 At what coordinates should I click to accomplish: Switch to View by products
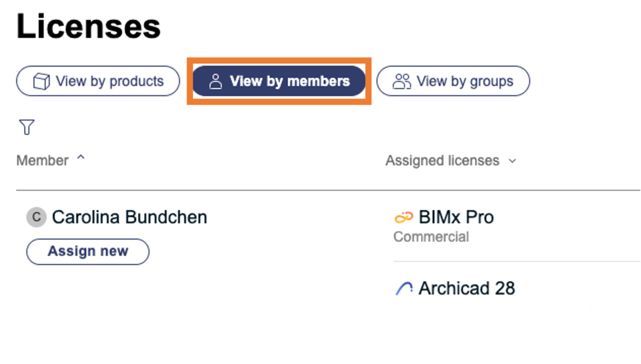pos(110,81)
